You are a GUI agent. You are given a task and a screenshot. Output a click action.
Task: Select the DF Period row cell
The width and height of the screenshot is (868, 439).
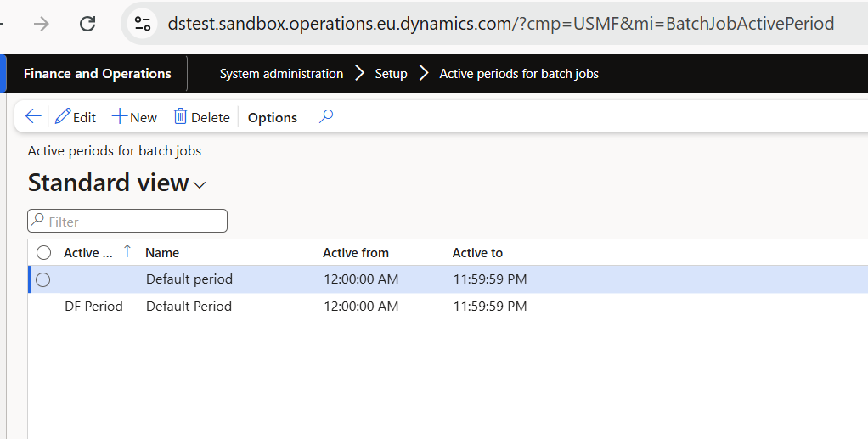(x=93, y=306)
